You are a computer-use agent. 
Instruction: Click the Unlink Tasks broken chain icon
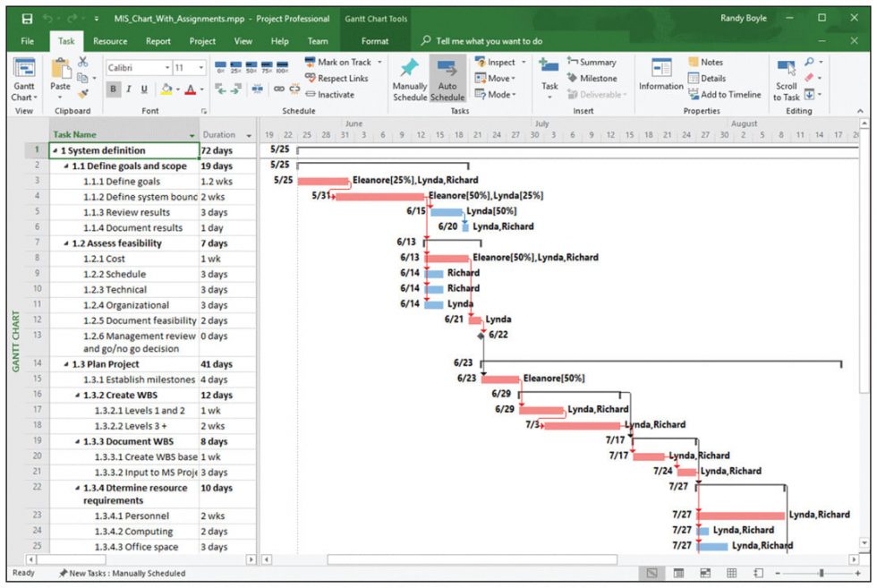pos(294,89)
